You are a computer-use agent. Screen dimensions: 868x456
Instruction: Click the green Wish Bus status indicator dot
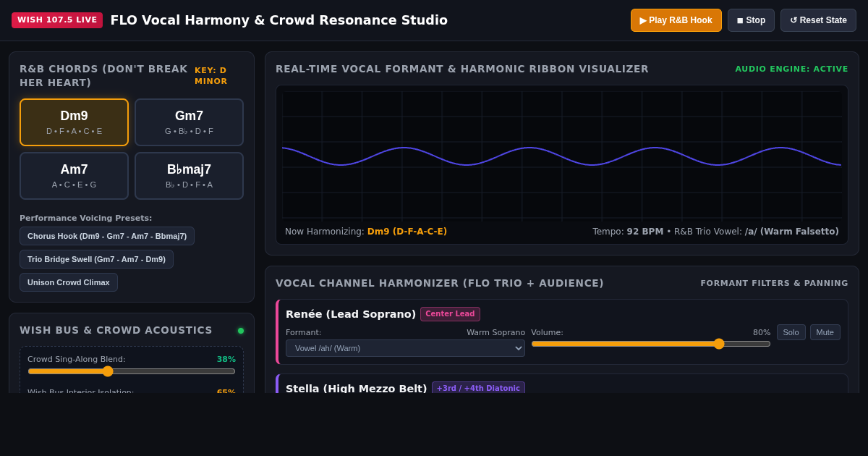click(x=241, y=331)
